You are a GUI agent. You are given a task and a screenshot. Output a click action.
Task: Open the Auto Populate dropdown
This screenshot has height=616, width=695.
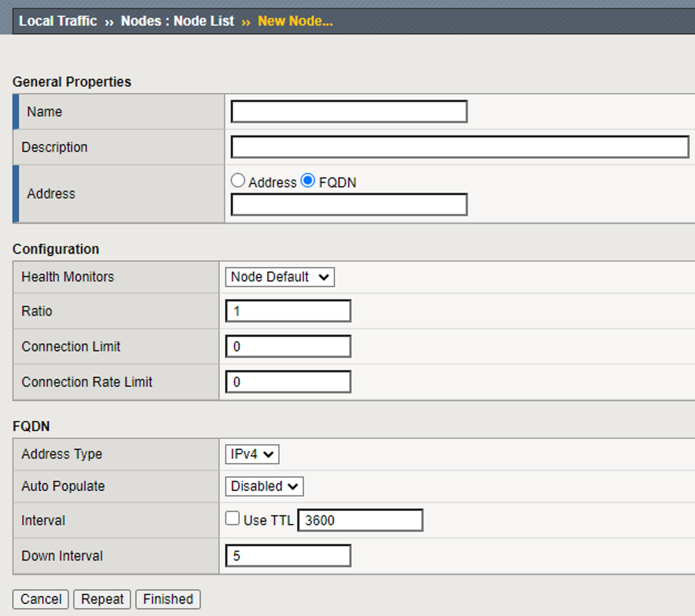tap(264, 486)
